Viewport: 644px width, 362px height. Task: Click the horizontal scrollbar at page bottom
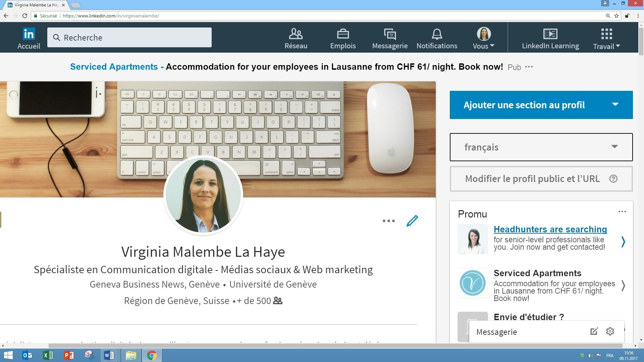click(x=335, y=346)
